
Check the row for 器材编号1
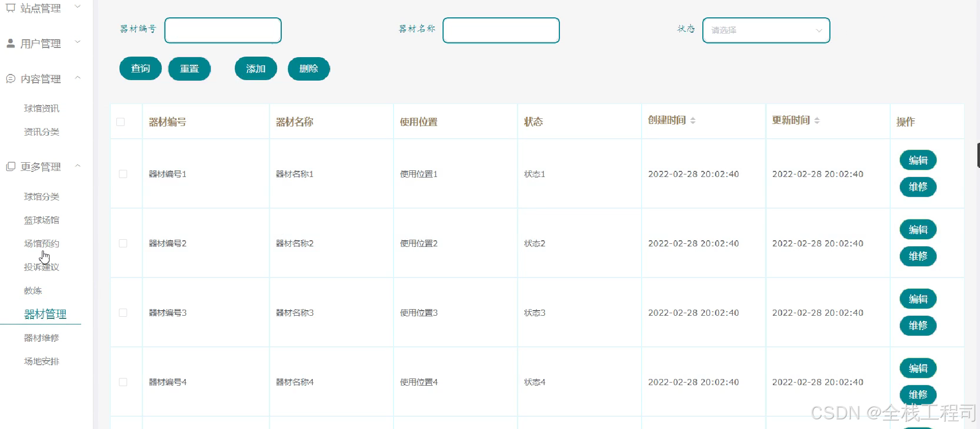point(123,174)
